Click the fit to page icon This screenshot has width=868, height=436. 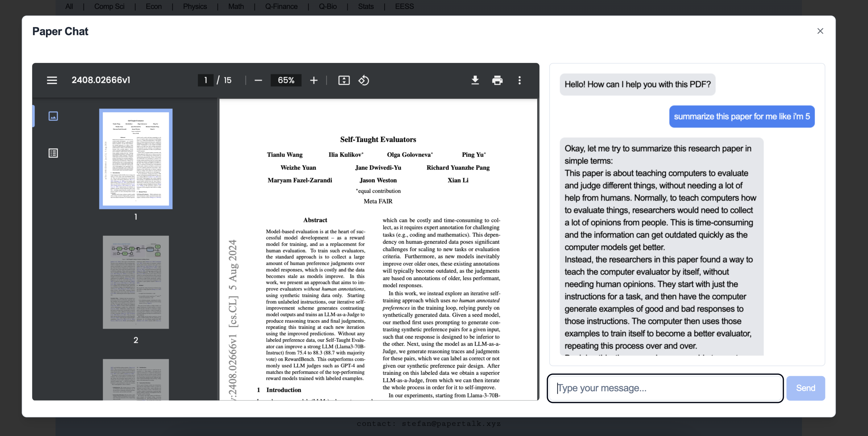[x=344, y=80]
